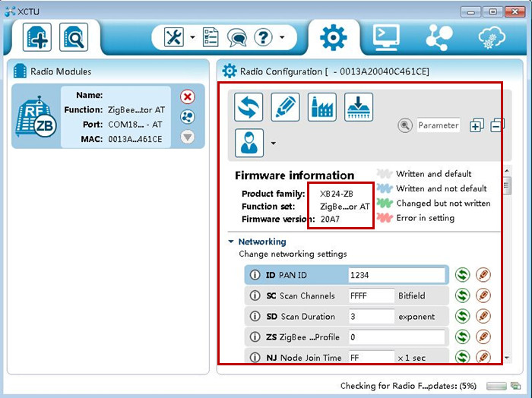Write the ZS ZigBee Profile parameter
532x398 pixels.
coord(483,336)
